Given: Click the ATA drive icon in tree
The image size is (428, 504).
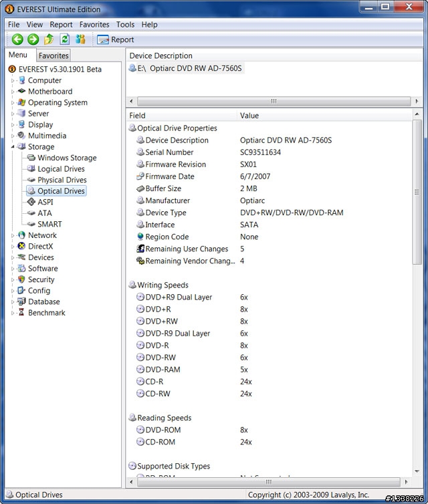Looking at the screenshot, I should click(31, 213).
